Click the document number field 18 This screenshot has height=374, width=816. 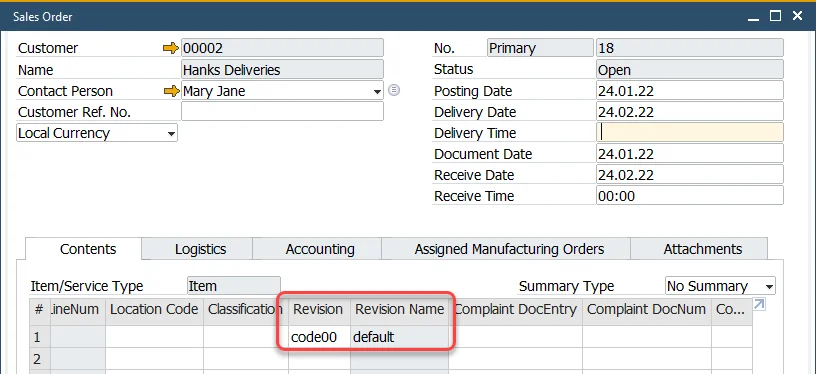point(690,48)
